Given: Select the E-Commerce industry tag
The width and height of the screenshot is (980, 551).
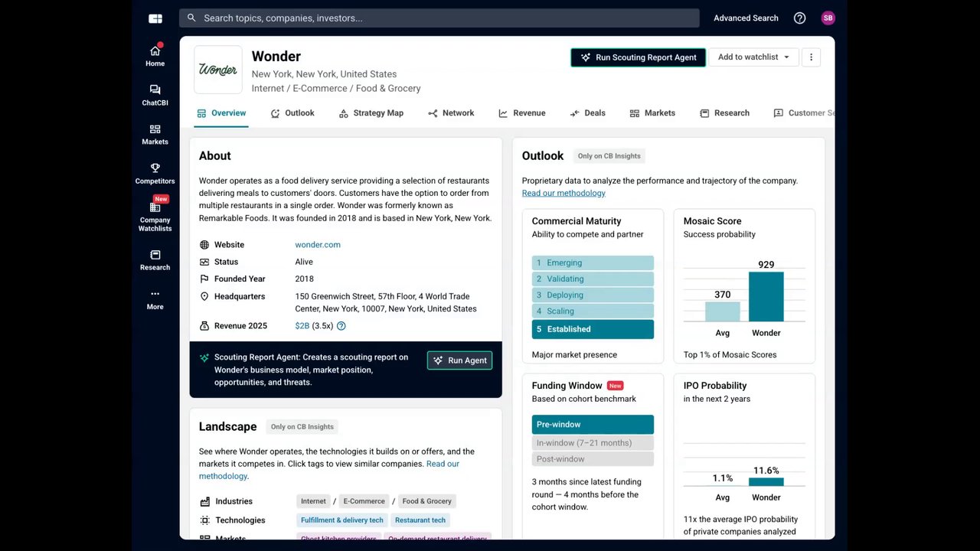Looking at the screenshot, I should tap(364, 501).
